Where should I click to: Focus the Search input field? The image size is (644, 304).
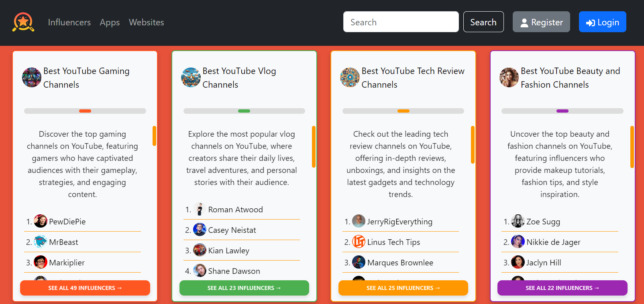click(401, 22)
